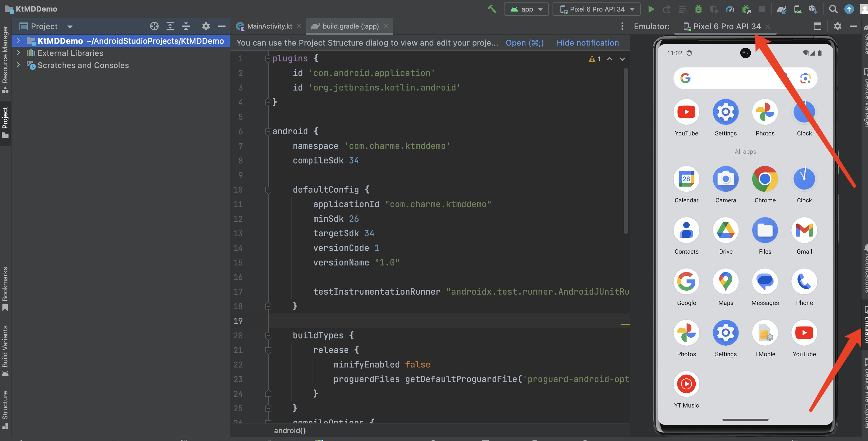Open the Project panel gear options menu

tap(206, 26)
